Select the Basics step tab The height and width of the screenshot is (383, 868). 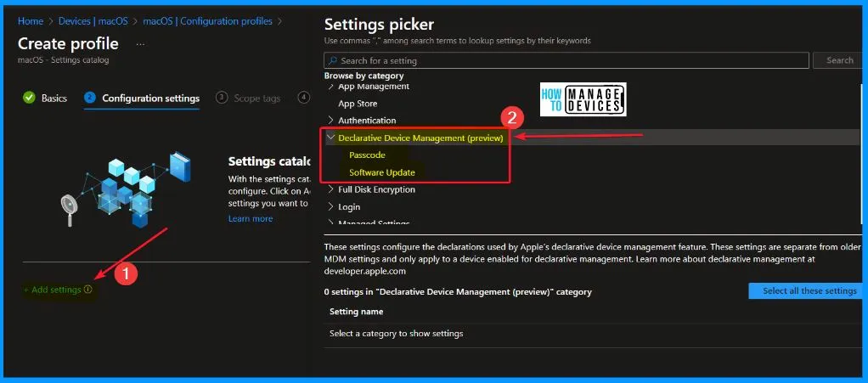point(54,98)
